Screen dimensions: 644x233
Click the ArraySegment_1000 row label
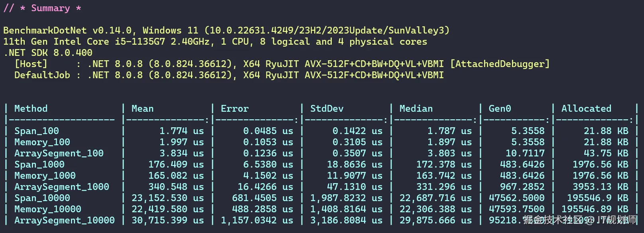point(62,187)
